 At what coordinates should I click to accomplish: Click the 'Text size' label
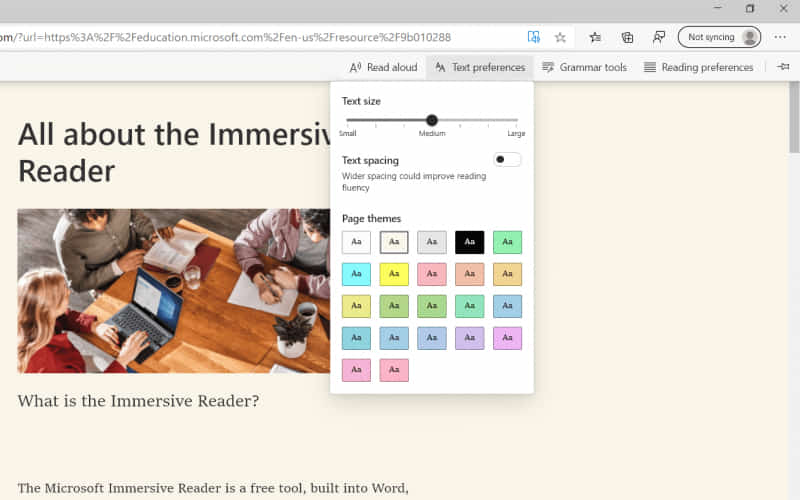pos(361,101)
